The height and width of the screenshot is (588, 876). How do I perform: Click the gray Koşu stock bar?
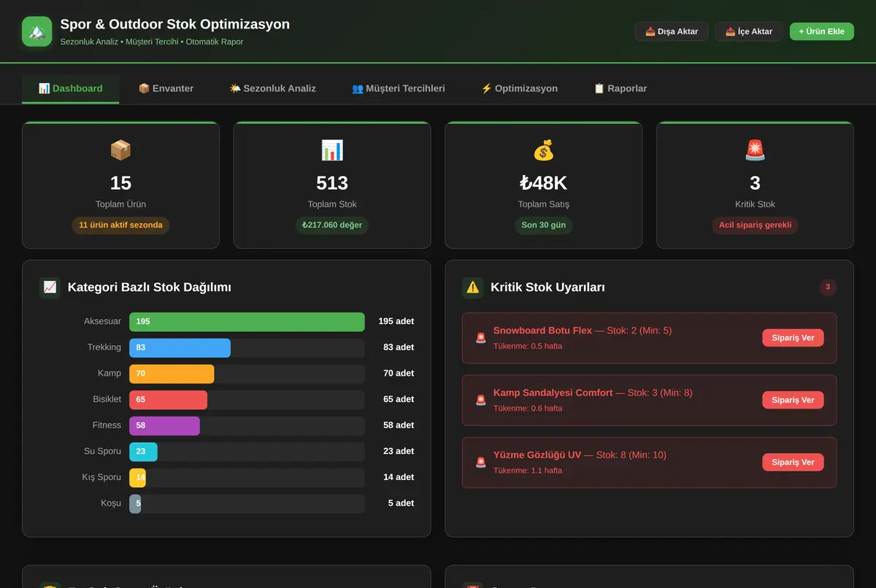pos(135,503)
